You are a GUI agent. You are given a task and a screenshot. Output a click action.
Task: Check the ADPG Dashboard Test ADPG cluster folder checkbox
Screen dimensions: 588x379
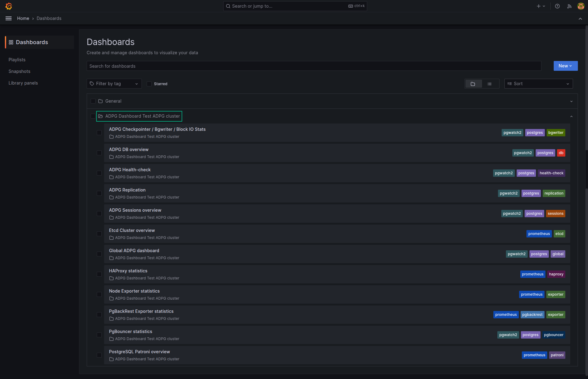93,116
